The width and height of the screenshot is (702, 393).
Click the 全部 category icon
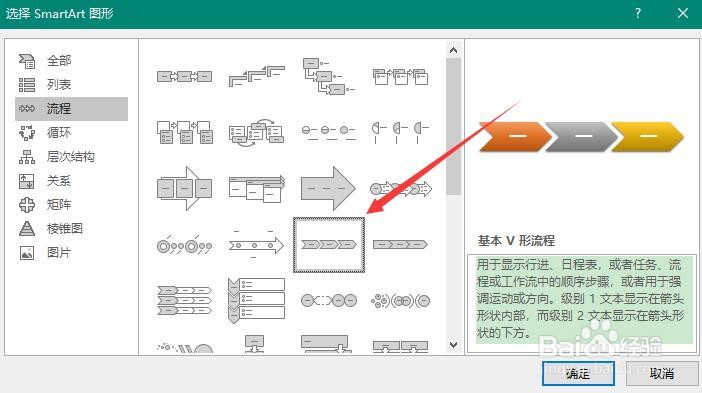(26, 60)
